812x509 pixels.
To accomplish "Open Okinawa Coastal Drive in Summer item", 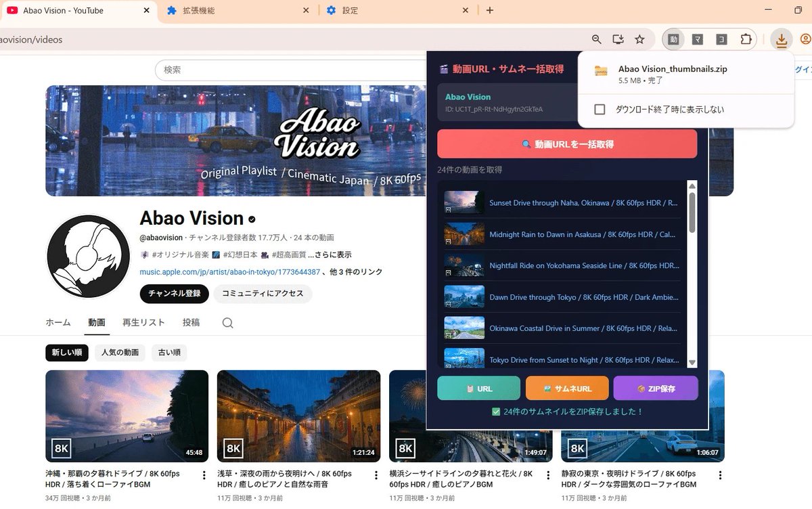I will 562,328.
